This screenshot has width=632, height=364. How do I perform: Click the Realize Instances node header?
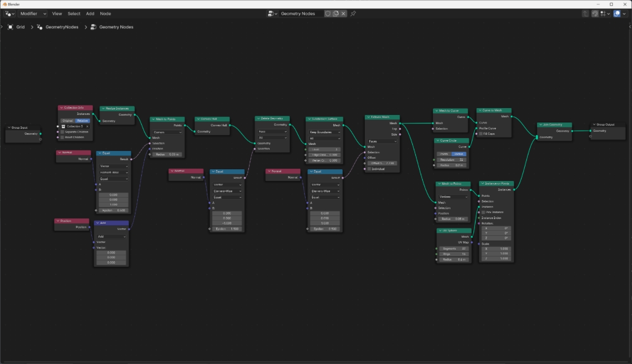tap(117, 109)
